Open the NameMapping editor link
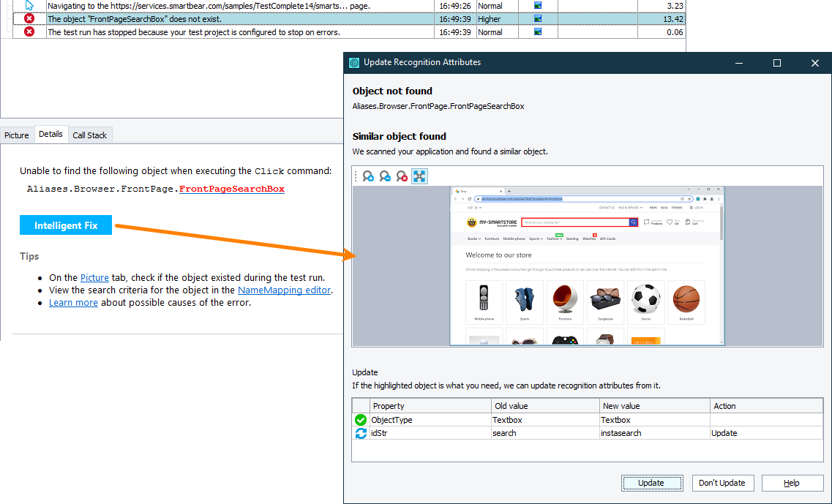 283,290
